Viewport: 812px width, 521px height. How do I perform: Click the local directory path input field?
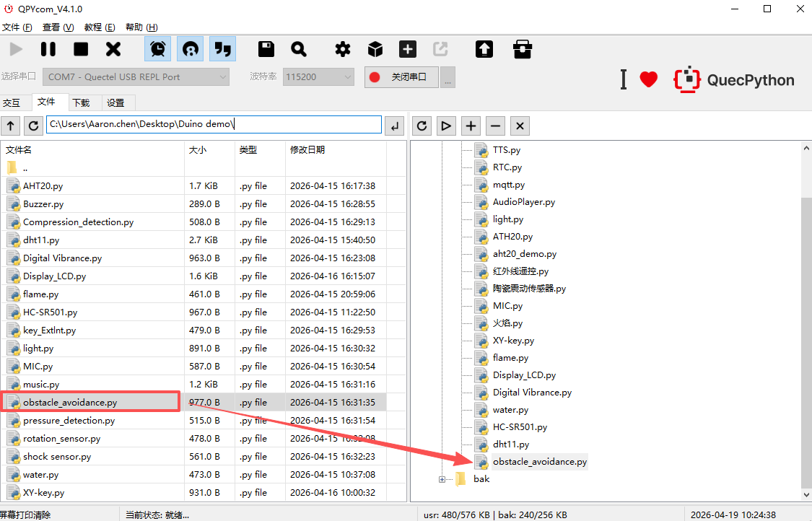point(214,124)
